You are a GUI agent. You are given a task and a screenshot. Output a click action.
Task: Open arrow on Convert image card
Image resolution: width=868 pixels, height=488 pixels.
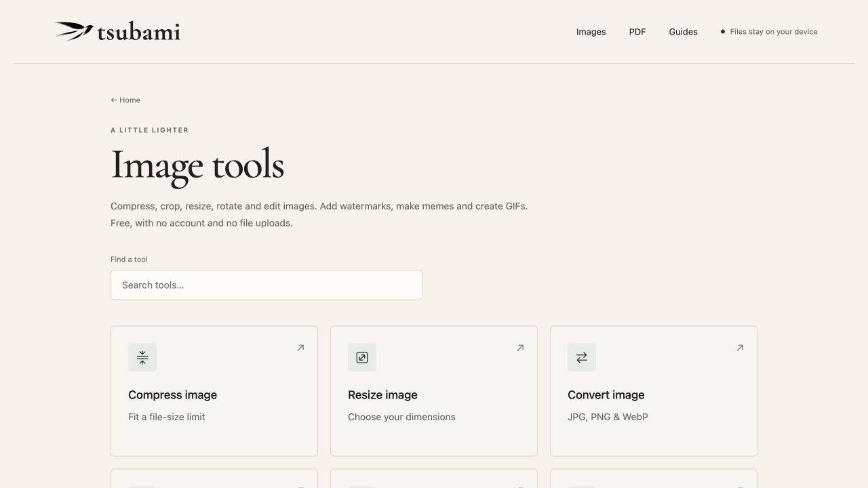[x=740, y=348]
